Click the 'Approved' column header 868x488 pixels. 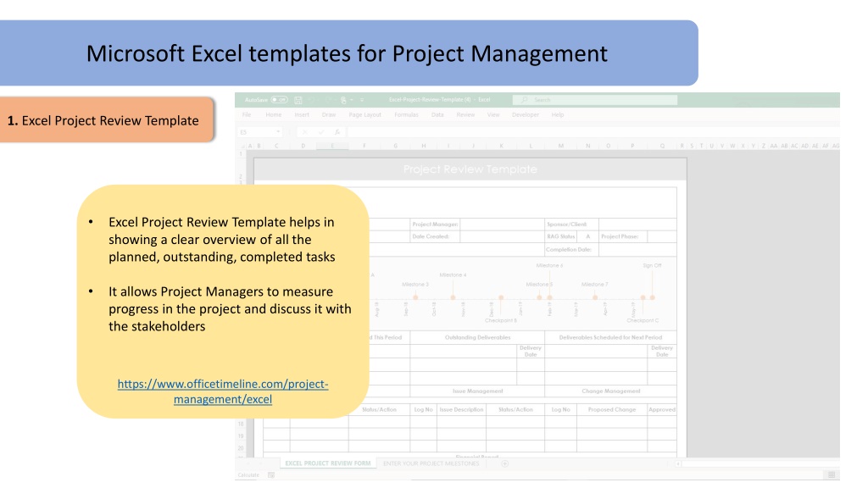tap(662, 410)
